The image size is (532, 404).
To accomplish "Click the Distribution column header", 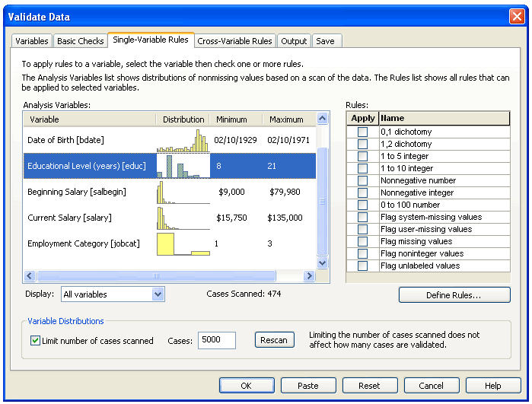I will point(183,119).
